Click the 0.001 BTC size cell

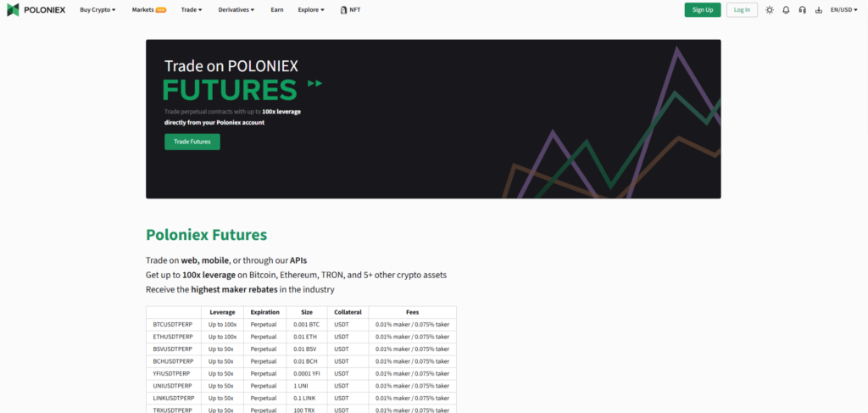[x=307, y=325]
